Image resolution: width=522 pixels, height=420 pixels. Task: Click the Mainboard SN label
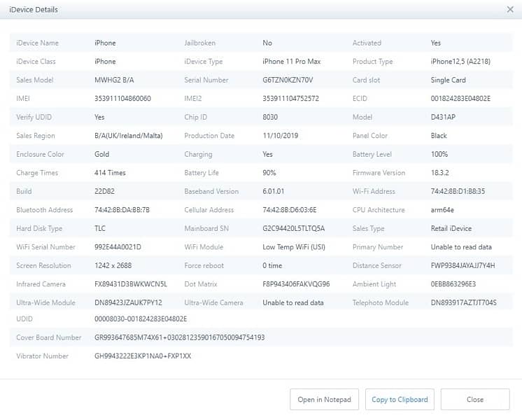[206, 228]
